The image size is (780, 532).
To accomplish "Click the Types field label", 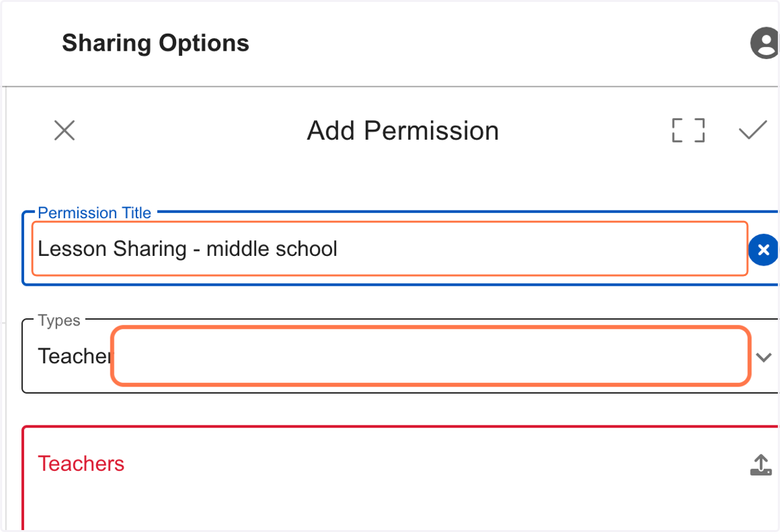I will pyautogui.click(x=59, y=321).
